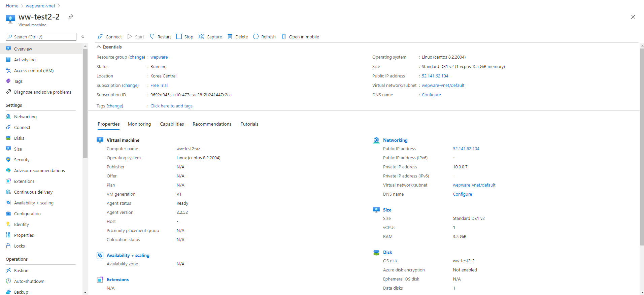
Task: Click the Tags purple tag icon
Action: point(8,81)
